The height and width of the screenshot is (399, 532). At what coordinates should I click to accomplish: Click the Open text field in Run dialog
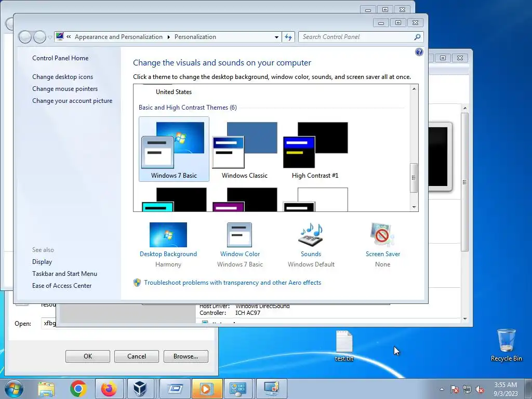[x=48, y=323]
